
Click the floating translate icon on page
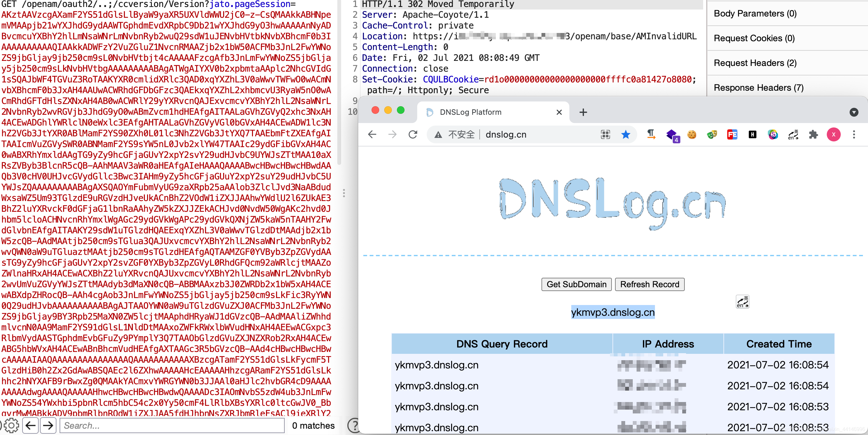coord(742,302)
